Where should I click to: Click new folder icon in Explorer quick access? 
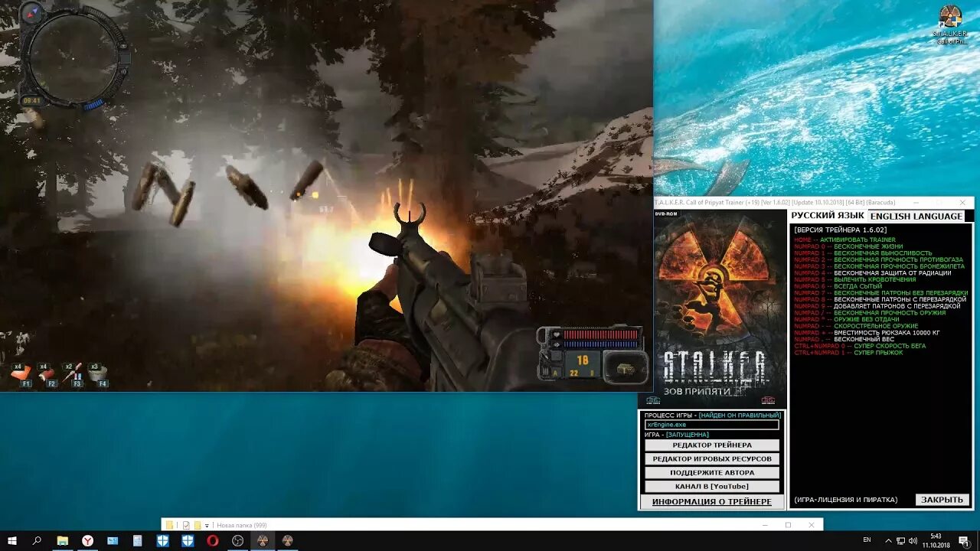coord(198,525)
